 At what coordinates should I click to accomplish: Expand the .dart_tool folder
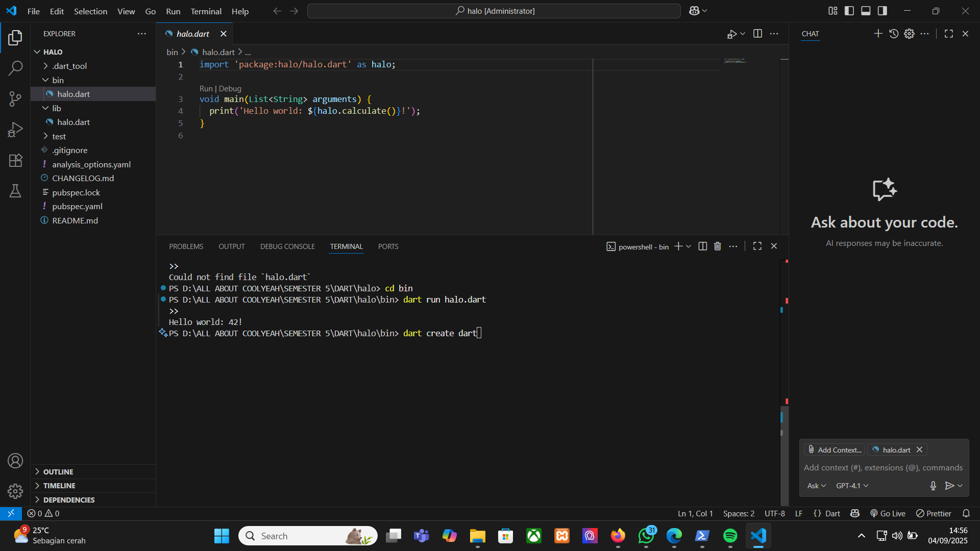(69, 66)
